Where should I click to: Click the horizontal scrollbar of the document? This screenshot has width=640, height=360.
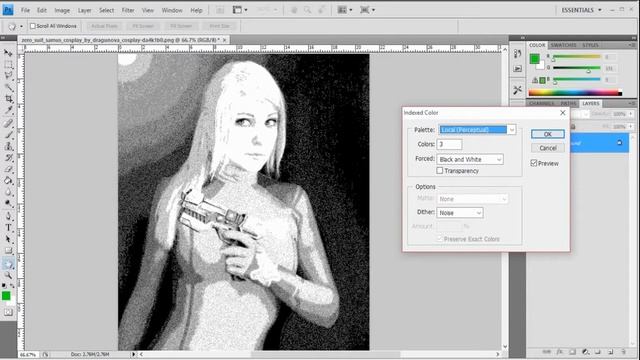coord(320,354)
